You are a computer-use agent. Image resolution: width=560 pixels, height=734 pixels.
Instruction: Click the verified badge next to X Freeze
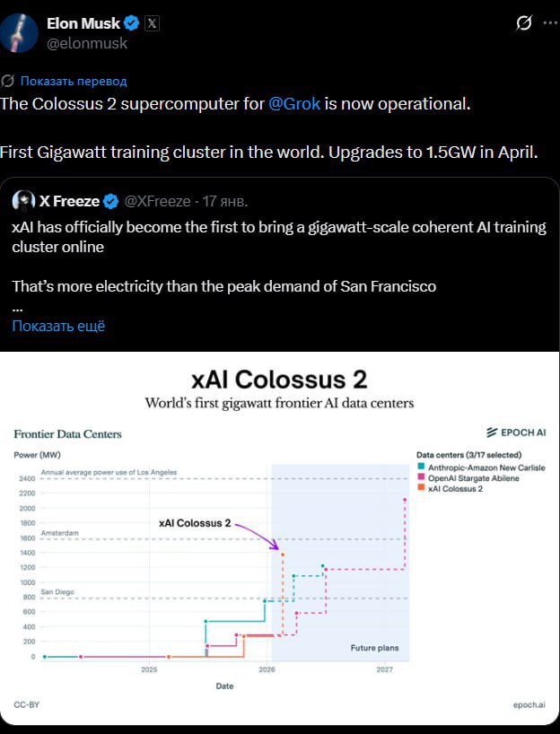coord(111,200)
